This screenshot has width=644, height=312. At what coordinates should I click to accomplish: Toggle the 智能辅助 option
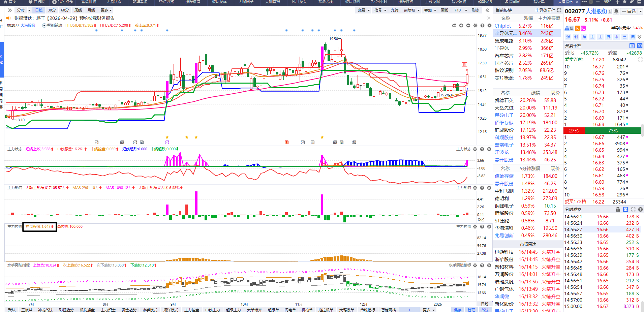pyautogui.click(x=44, y=26)
